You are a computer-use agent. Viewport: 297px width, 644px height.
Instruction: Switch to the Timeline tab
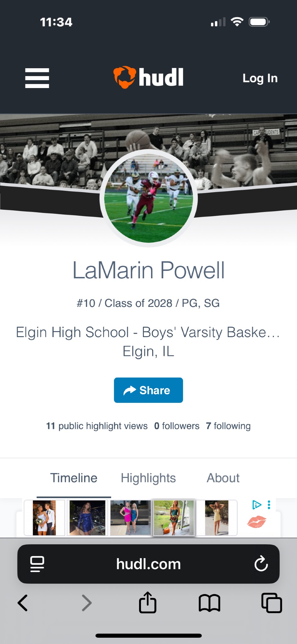(x=74, y=478)
